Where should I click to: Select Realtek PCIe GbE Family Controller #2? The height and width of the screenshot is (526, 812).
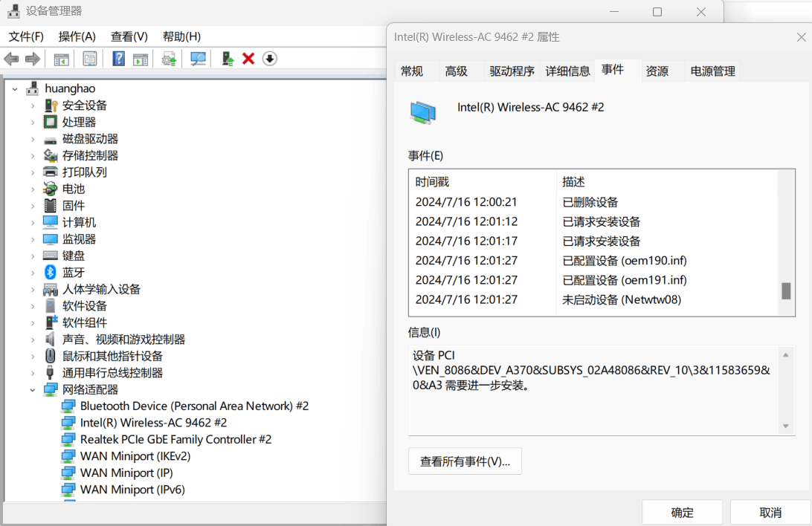click(175, 440)
